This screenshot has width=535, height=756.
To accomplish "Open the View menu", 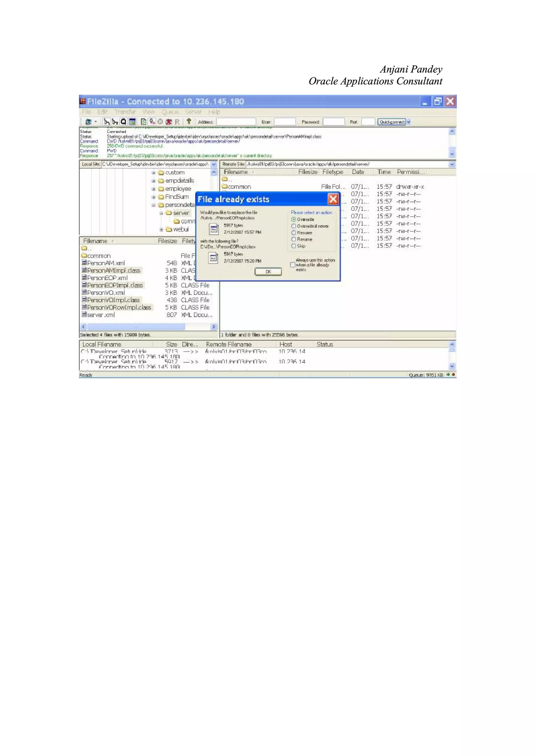I will click(149, 112).
